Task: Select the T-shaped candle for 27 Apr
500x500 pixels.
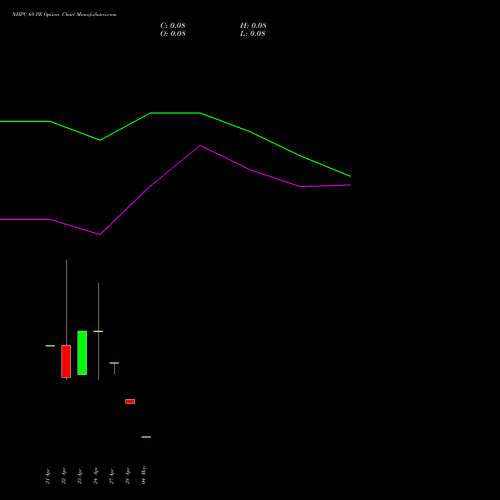Action: [x=114, y=364]
